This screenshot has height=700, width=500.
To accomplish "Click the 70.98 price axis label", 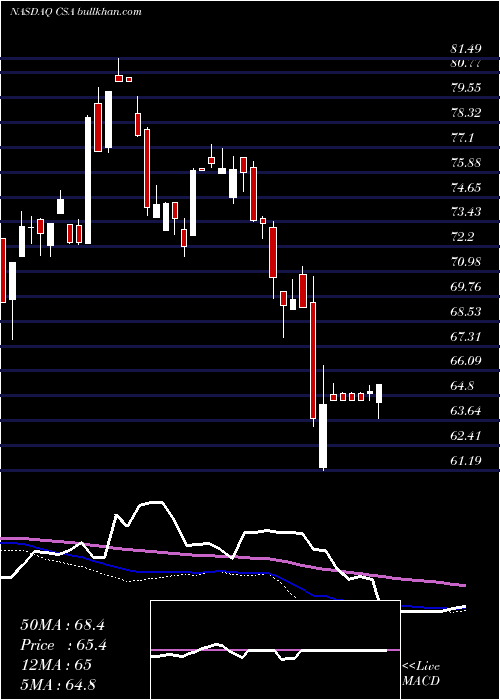I will [466, 262].
